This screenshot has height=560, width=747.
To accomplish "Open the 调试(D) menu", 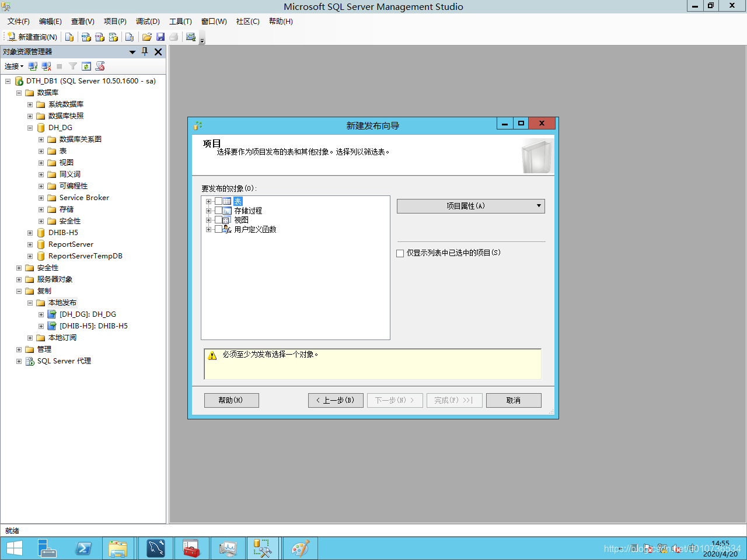I will (148, 21).
